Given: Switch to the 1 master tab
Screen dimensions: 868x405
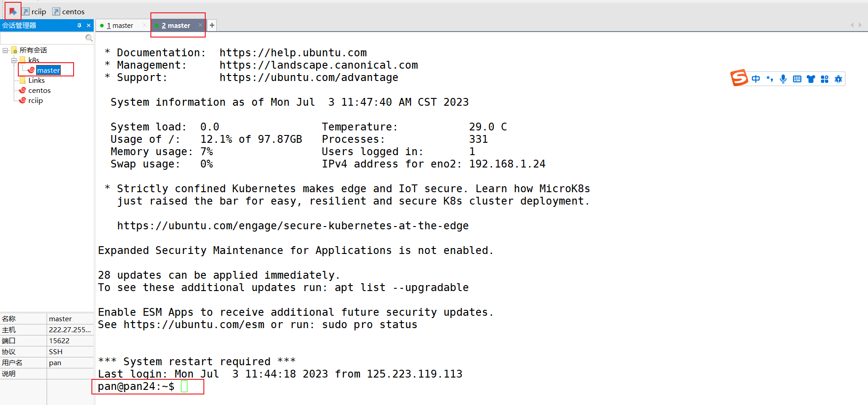Looking at the screenshot, I should [x=120, y=26].
